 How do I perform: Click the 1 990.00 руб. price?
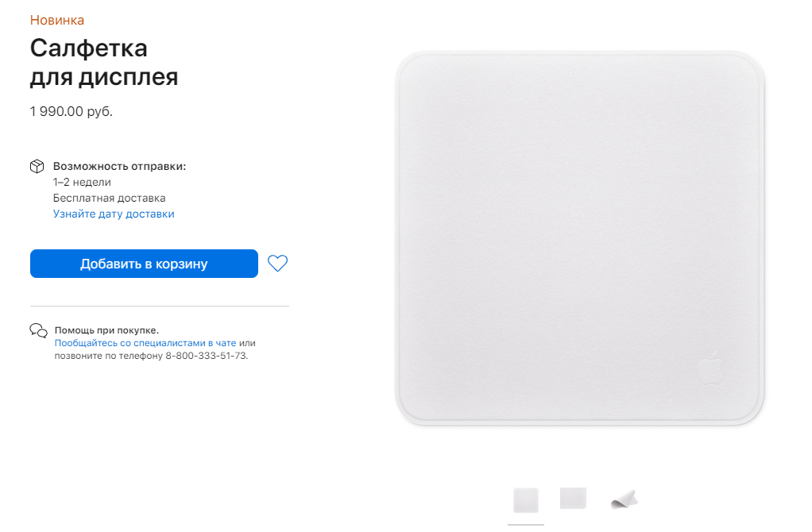click(71, 111)
